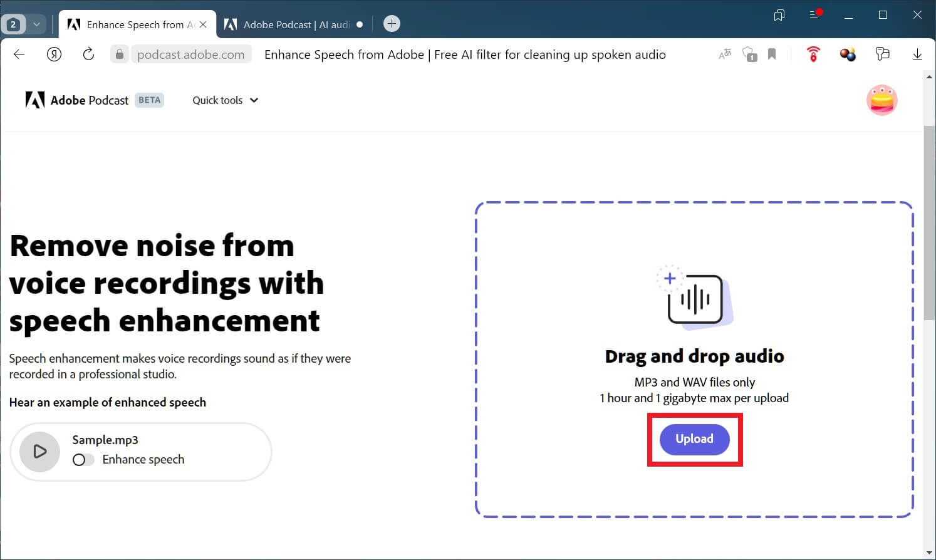Open the browser main menu
This screenshot has height=560, width=936.
814,14
